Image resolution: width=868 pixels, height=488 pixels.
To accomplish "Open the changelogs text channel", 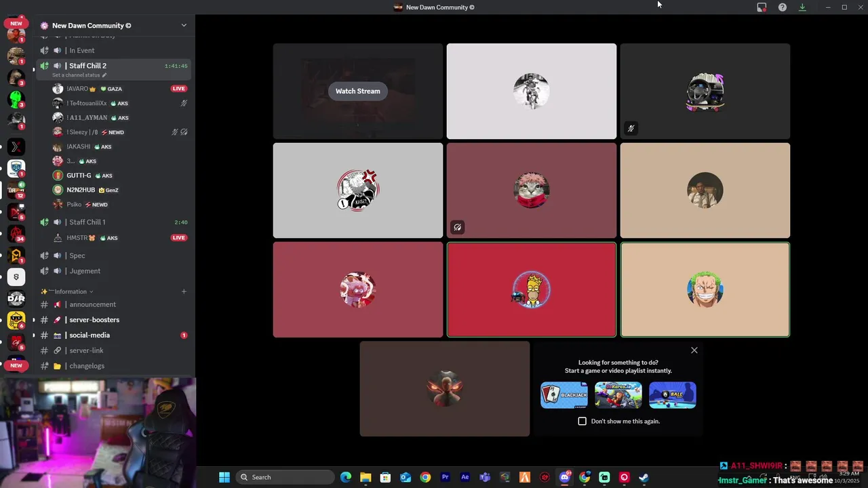I will [113, 366].
